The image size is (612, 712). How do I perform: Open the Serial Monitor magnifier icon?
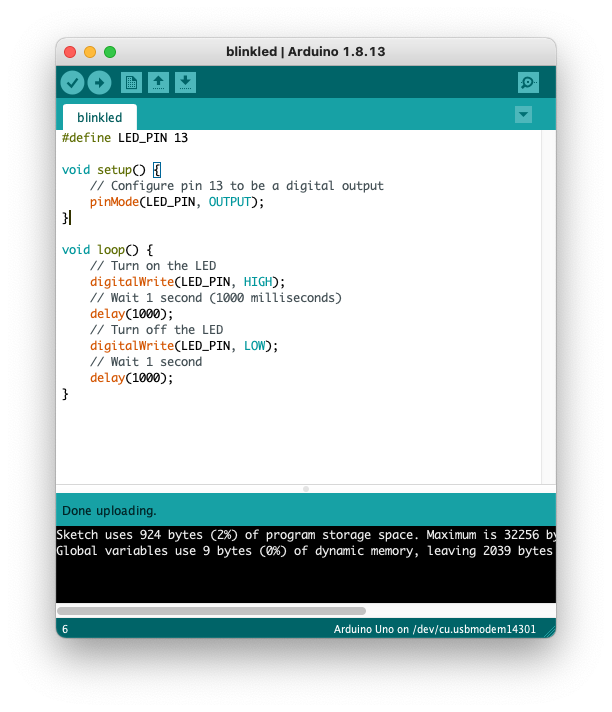528,83
